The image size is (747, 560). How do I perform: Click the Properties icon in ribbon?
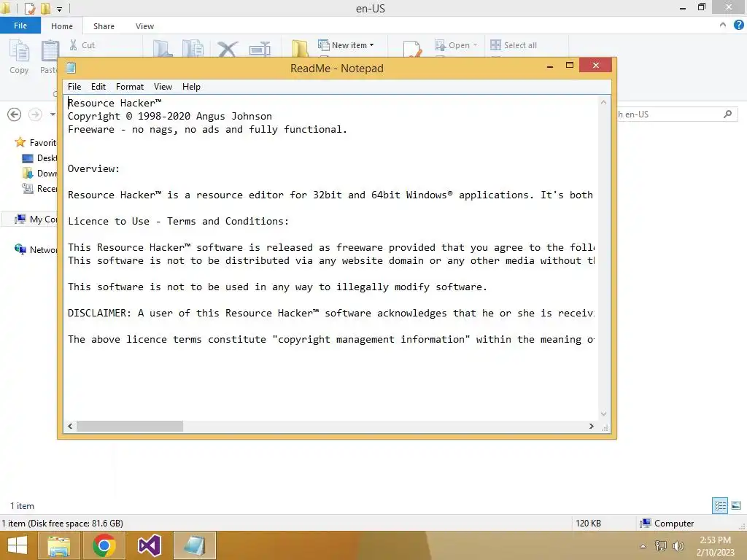coord(412,49)
